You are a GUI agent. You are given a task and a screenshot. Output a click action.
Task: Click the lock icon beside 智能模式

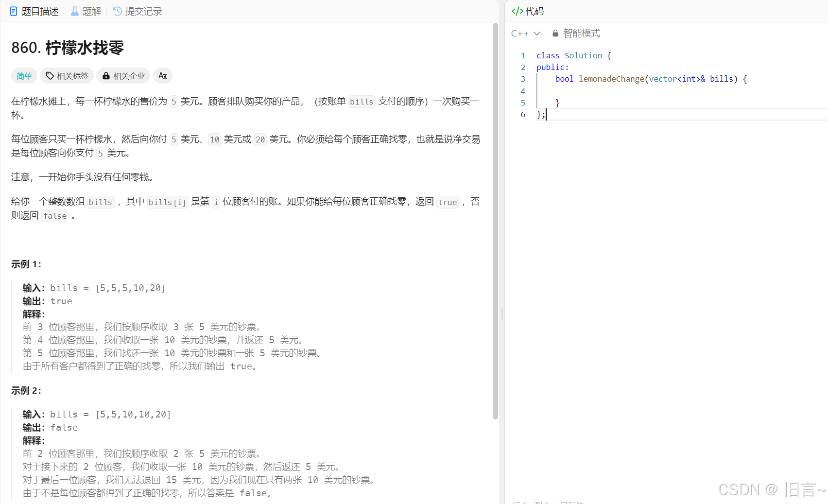coord(555,34)
